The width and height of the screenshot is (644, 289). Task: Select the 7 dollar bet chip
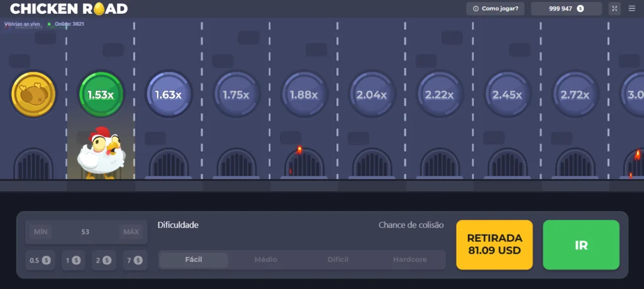point(135,260)
